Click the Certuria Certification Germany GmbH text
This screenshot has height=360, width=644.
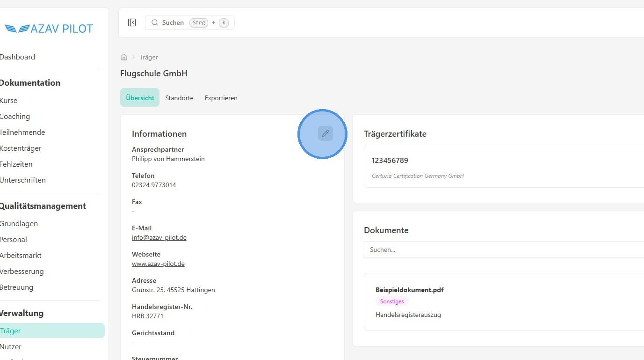pos(418,176)
